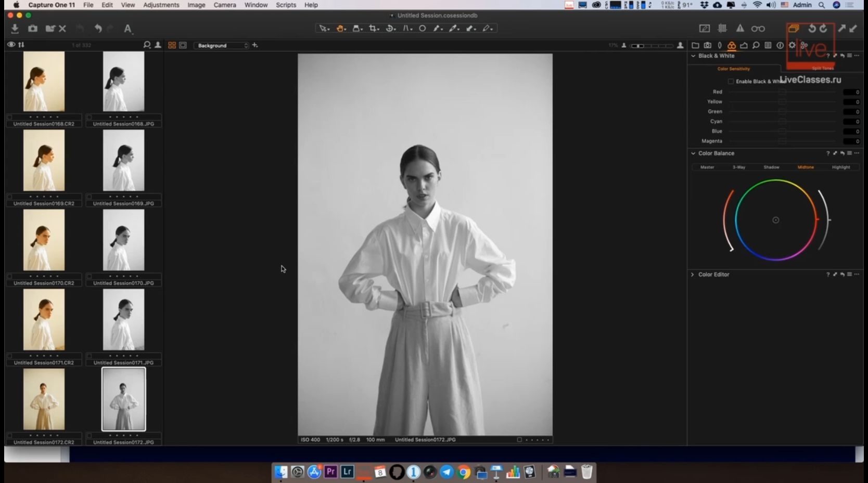Open the Image menu
The image size is (868, 483).
click(196, 5)
